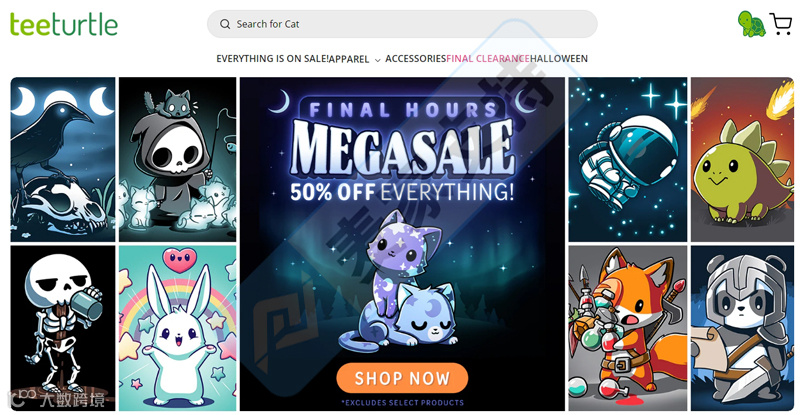
Task: Open the raven and skull design
Action: point(63,159)
